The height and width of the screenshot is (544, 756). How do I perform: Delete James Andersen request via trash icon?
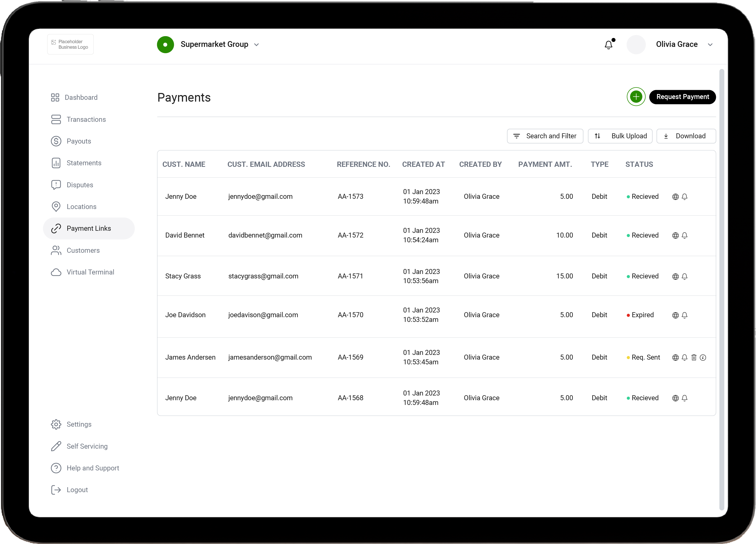pos(694,358)
